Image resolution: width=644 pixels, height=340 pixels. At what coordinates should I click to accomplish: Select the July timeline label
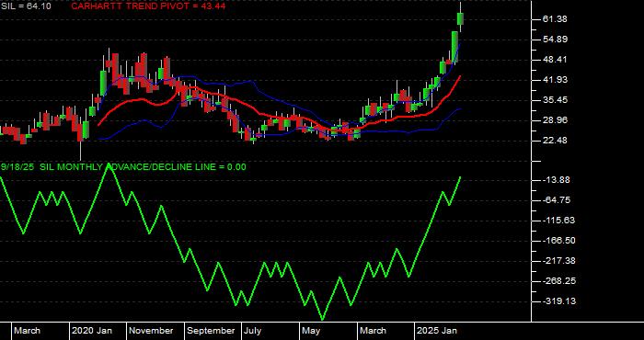click(252, 331)
